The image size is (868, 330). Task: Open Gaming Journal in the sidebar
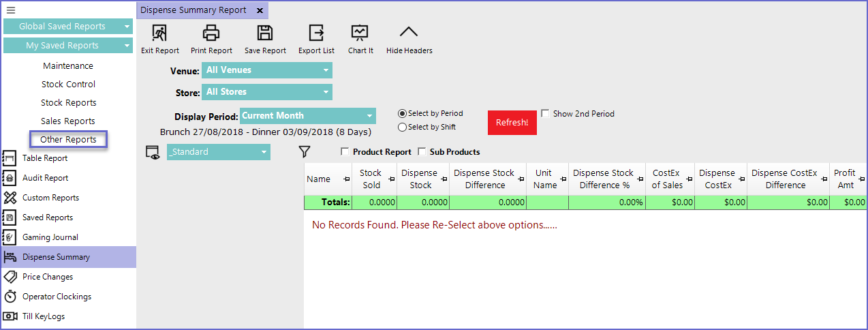click(x=50, y=237)
